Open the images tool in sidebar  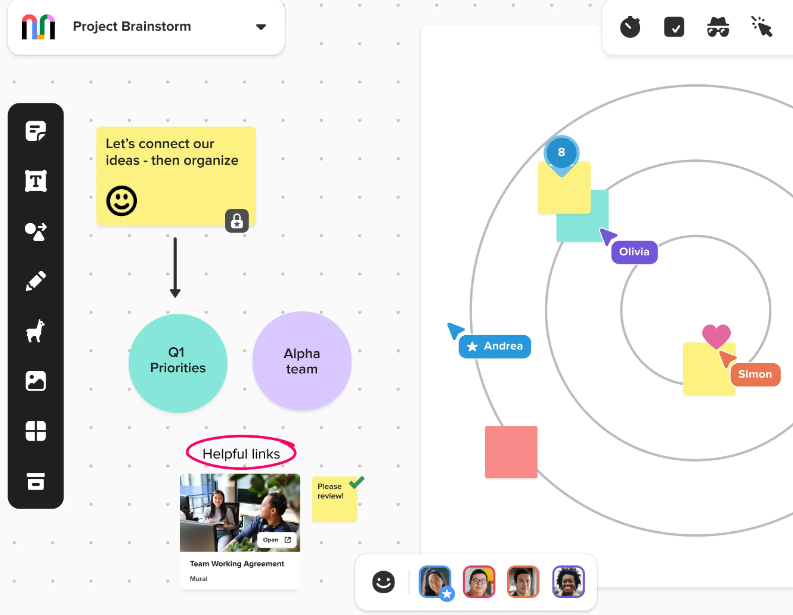pos(36,381)
